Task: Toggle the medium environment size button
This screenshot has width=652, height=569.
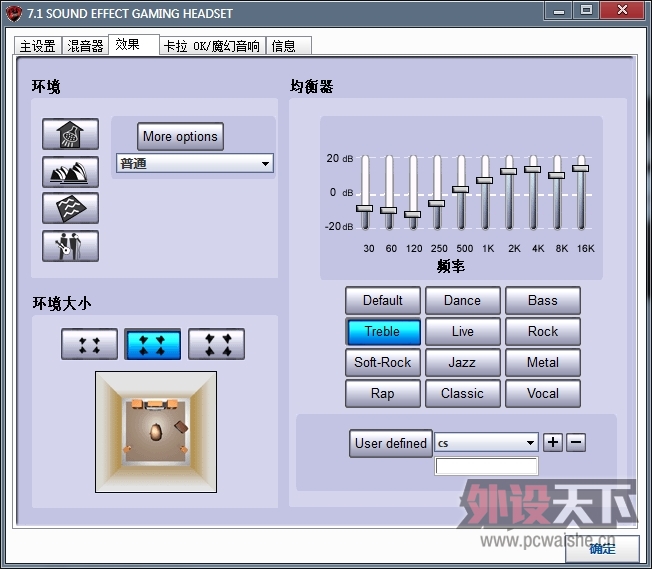Action: click(152, 344)
